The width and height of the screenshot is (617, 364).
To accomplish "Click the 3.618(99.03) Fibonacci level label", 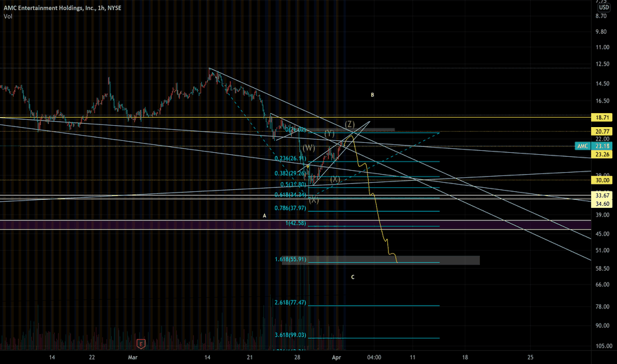I will 291,335.
